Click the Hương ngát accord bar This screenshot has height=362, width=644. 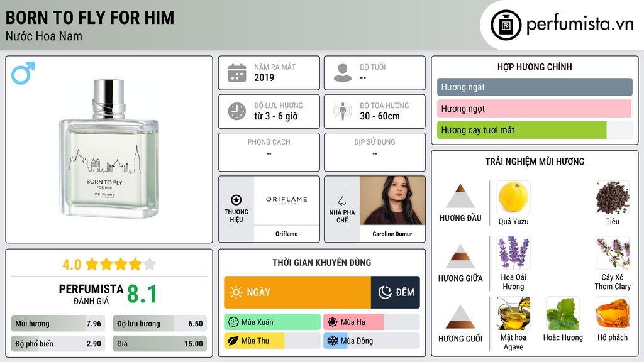click(x=535, y=87)
